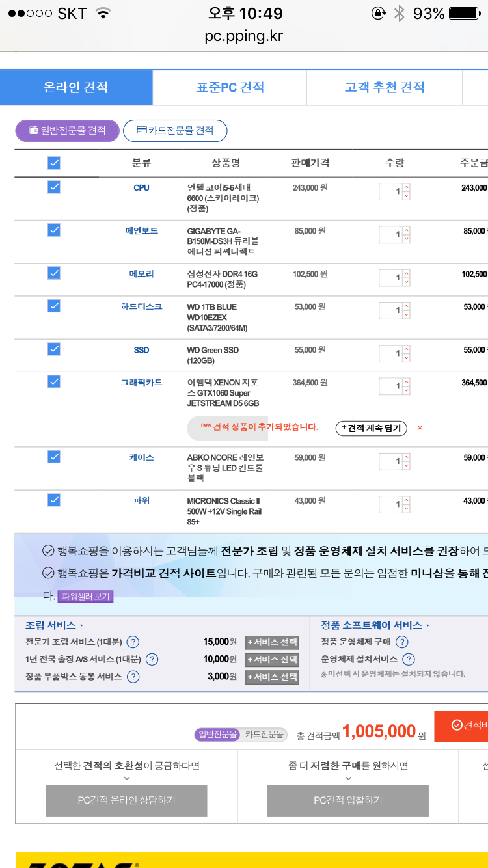Screen dimensions: 488x868
Task: Select the 카드전문몰 견적 button
Action: coord(175,131)
